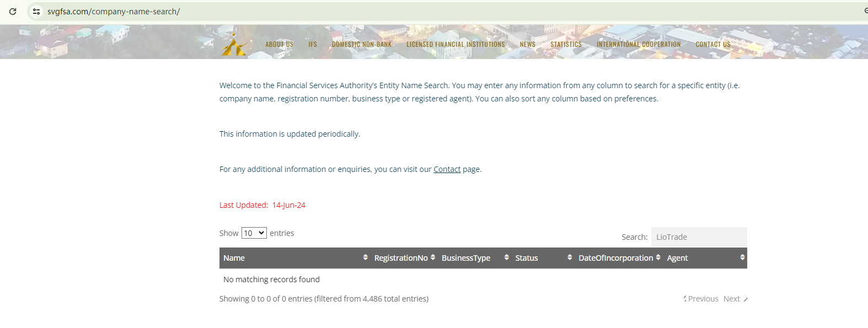Open the About Us menu

tap(279, 45)
